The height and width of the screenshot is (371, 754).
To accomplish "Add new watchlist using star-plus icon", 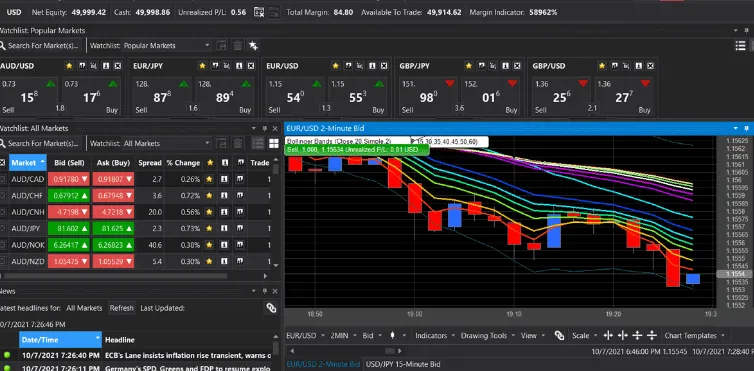I will (x=253, y=46).
